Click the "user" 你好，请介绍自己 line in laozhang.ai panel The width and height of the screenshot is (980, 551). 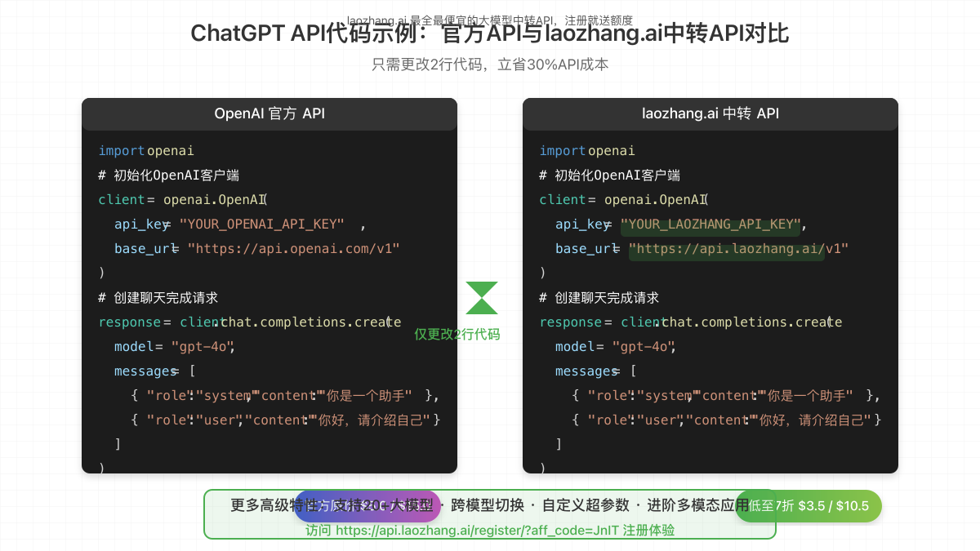727,420
